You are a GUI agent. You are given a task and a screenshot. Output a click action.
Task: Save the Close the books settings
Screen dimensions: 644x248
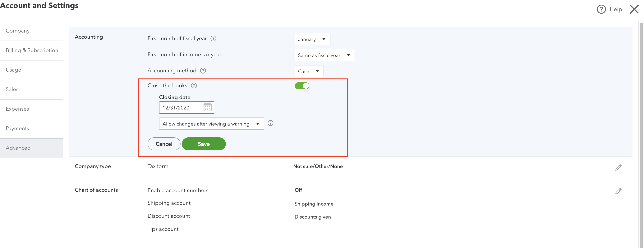pos(204,144)
